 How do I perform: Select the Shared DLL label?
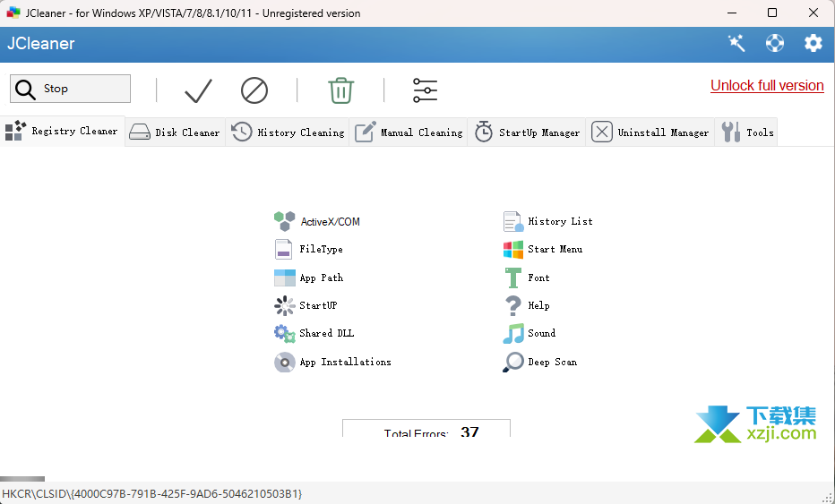click(326, 333)
